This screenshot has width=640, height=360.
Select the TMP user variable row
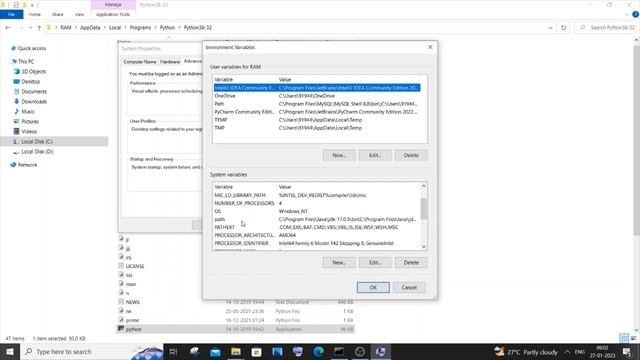(x=317, y=128)
